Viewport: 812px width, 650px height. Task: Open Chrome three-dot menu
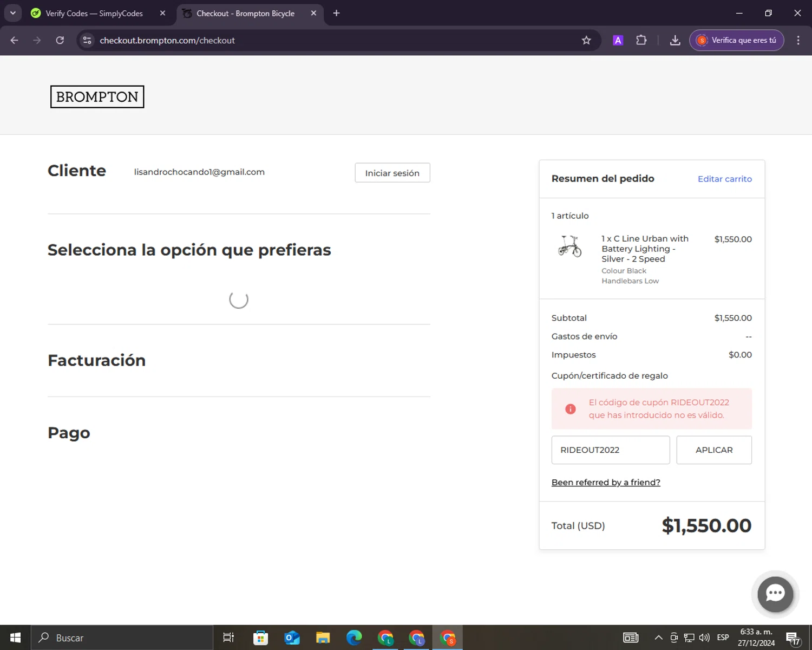pyautogui.click(x=798, y=40)
